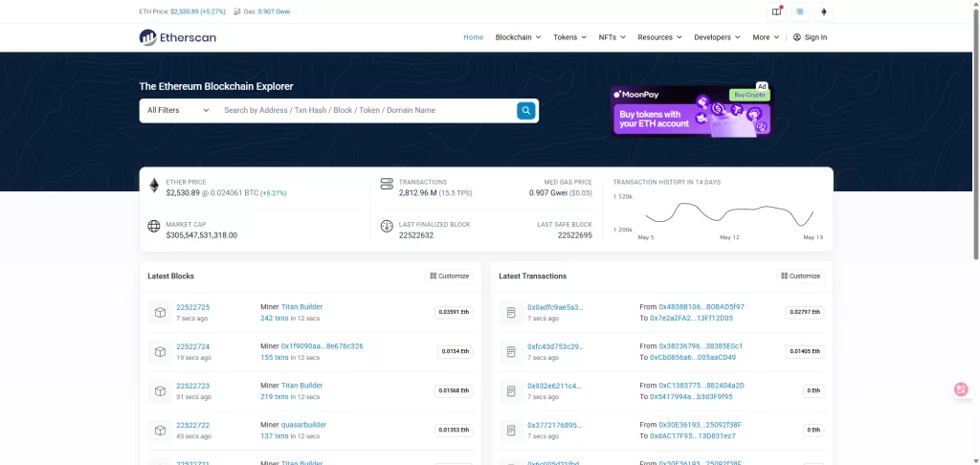
Task: Click the cube icon for block 22522723
Action: [x=160, y=391]
